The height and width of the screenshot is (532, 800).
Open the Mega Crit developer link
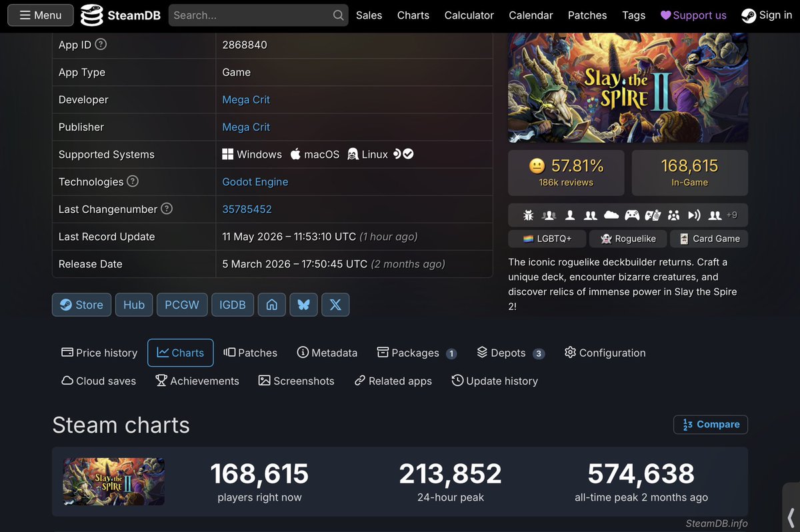246,99
